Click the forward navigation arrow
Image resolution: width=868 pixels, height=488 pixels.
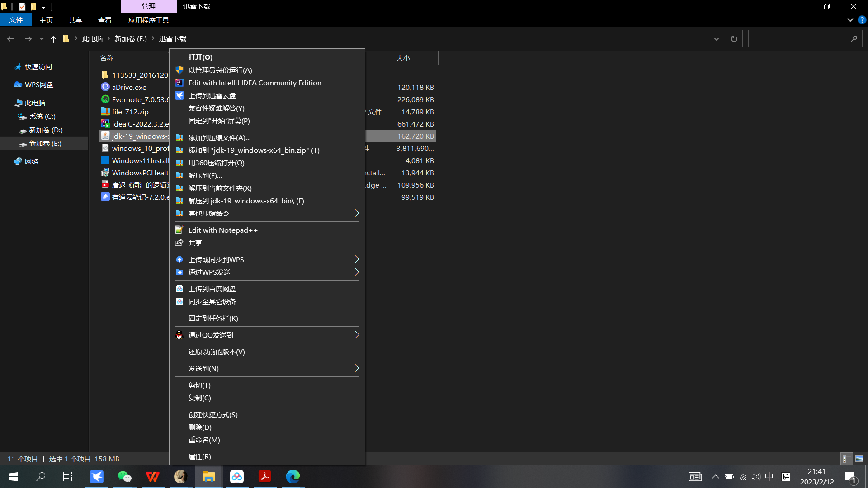tap(28, 39)
